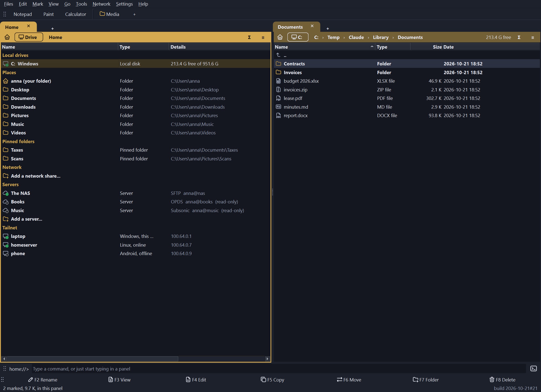Open the Settings menu
The image size is (541, 392).
click(x=124, y=4)
